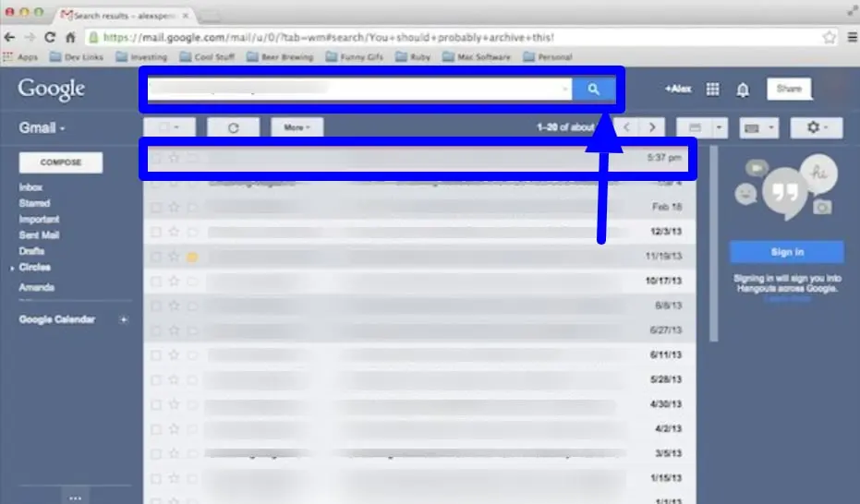860x504 pixels.
Task: Open the Sent Mail folder
Action: click(39, 235)
